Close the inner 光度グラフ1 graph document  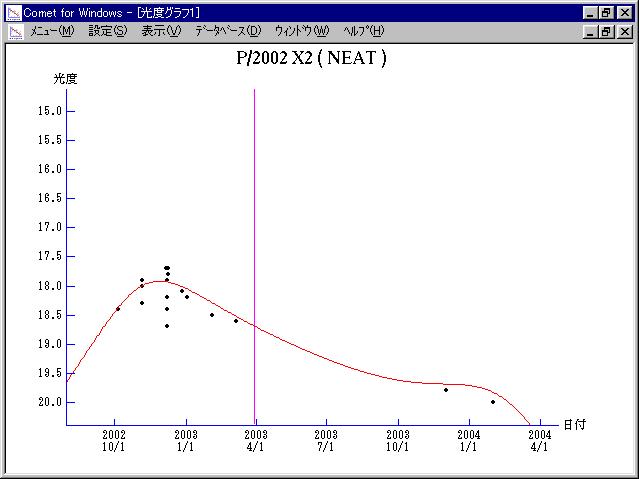(625, 32)
